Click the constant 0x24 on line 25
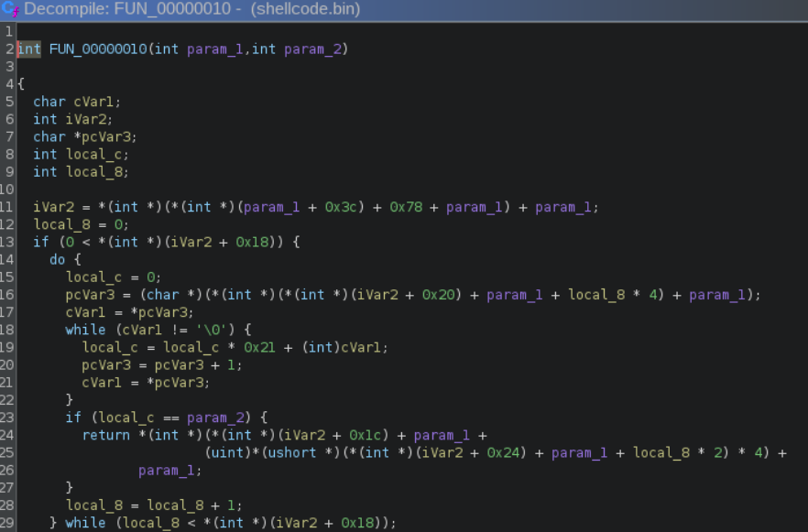This screenshot has height=532, width=808. [x=503, y=452]
